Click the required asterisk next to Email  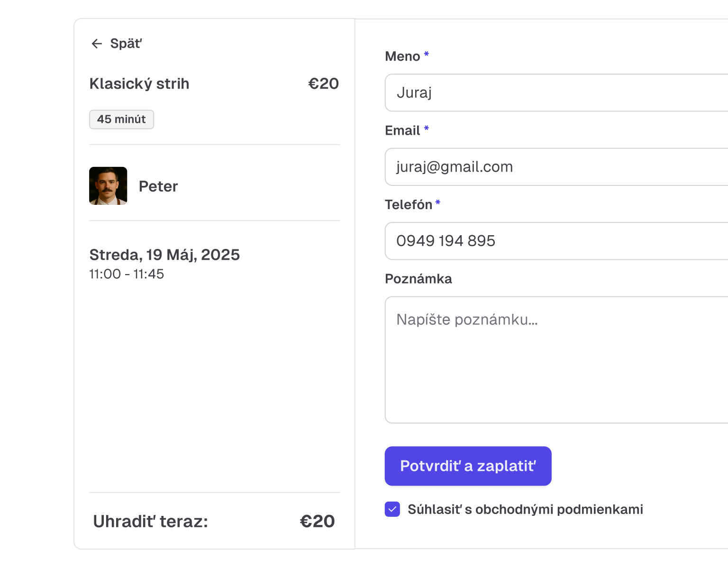(x=426, y=128)
